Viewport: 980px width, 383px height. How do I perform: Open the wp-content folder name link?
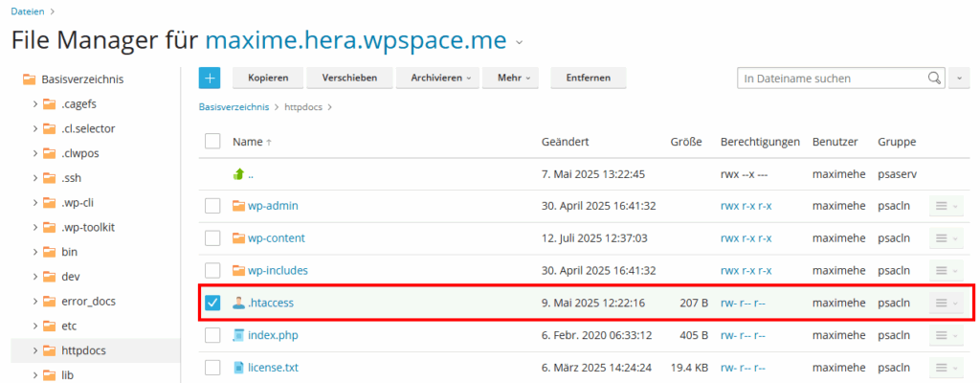(277, 237)
